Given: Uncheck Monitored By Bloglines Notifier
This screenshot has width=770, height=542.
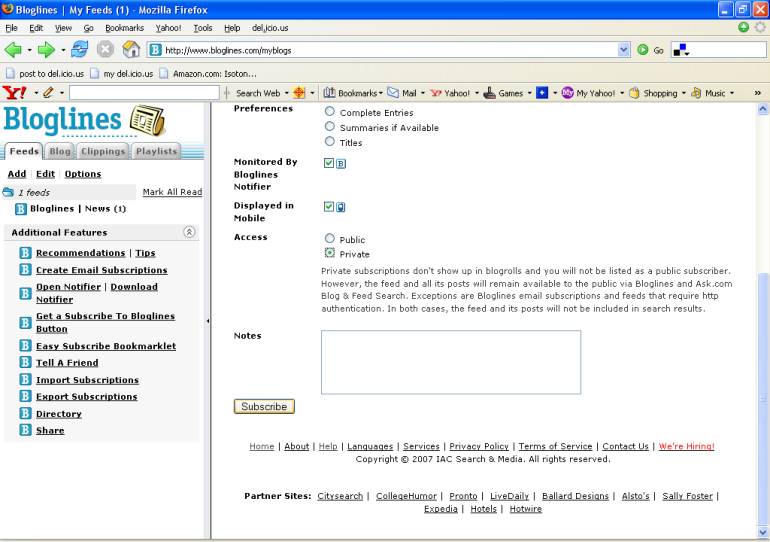Looking at the screenshot, I should click(x=329, y=163).
